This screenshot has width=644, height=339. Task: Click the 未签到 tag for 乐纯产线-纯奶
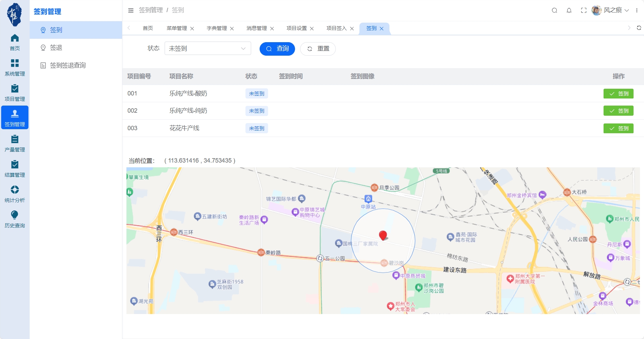click(257, 111)
